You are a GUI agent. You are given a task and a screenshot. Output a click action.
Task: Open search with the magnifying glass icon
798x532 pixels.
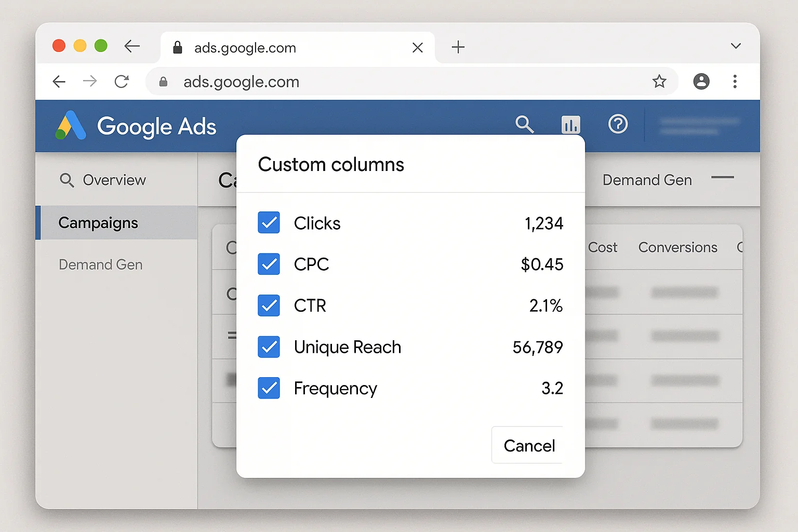pyautogui.click(x=525, y=125)
